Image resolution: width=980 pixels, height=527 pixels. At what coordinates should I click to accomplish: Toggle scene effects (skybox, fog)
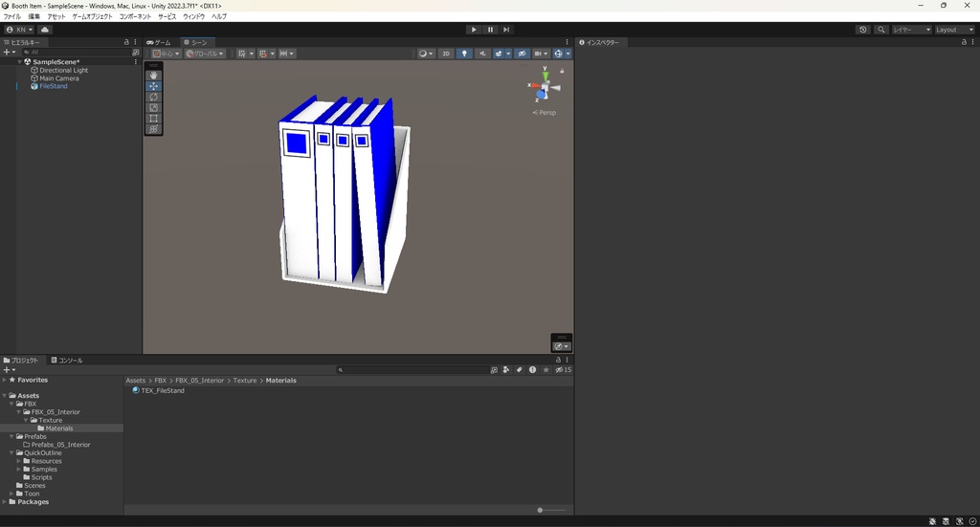[499, 54]
